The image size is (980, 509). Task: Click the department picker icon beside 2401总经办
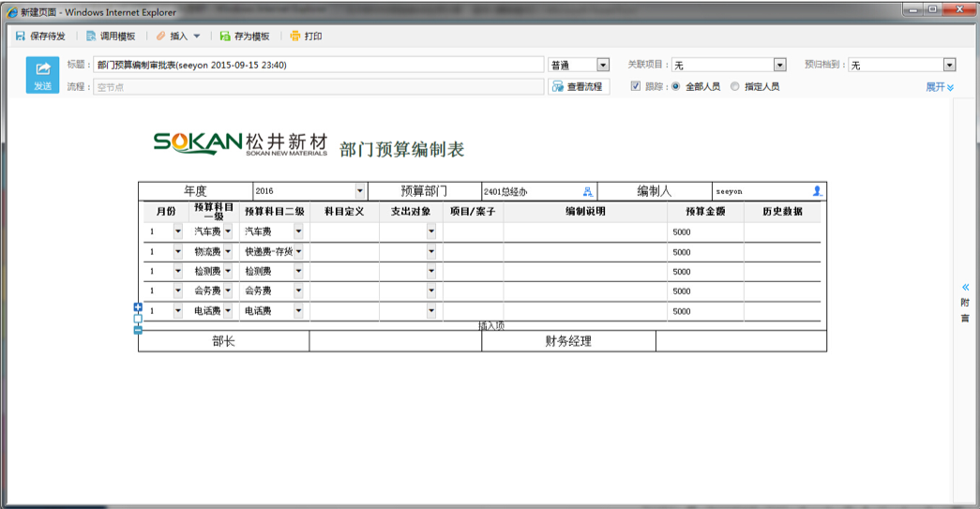pyautogui.click(x=587, y=192)
